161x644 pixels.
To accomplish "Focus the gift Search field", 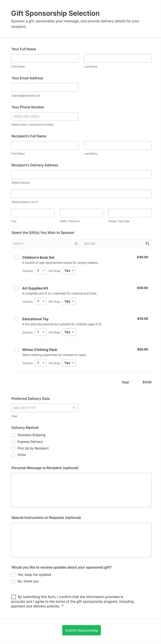I will (x=43, y=244).
